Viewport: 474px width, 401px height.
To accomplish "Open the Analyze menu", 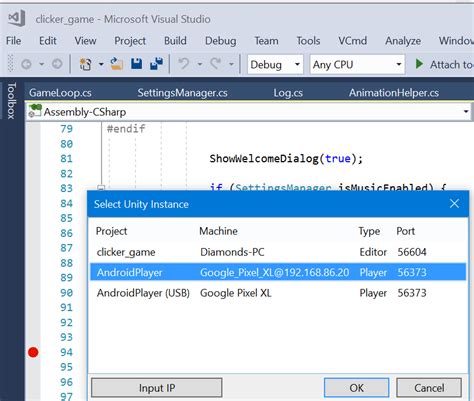I will 403,41.
